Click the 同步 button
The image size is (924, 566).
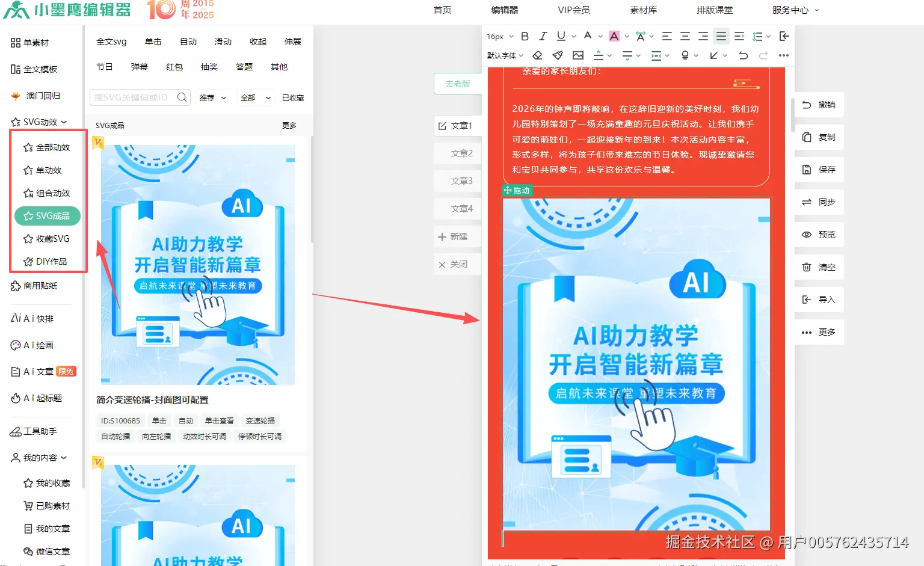tap(819, 202)
